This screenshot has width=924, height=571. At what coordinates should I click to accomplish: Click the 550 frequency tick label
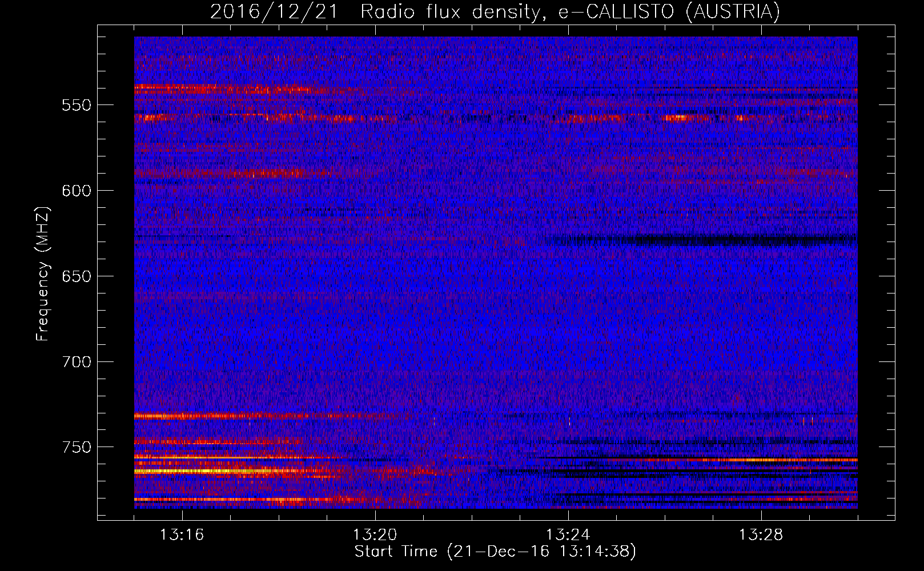coord(77,105)
